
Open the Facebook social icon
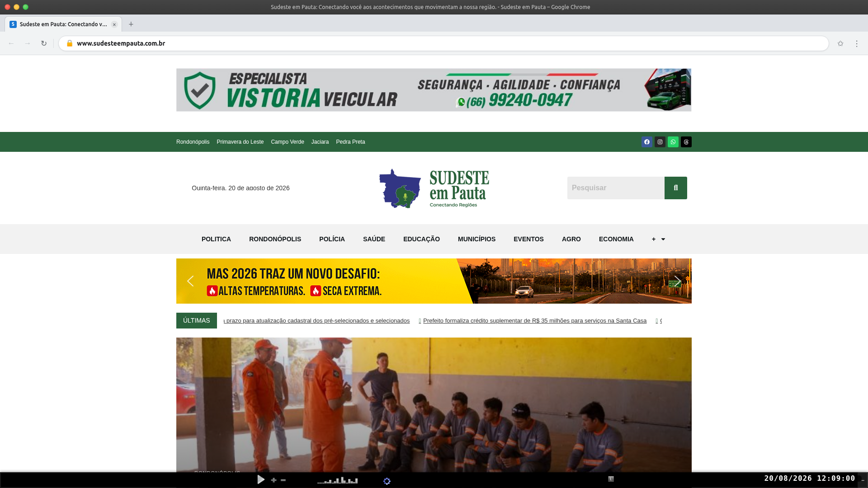[x=646, y=142]
